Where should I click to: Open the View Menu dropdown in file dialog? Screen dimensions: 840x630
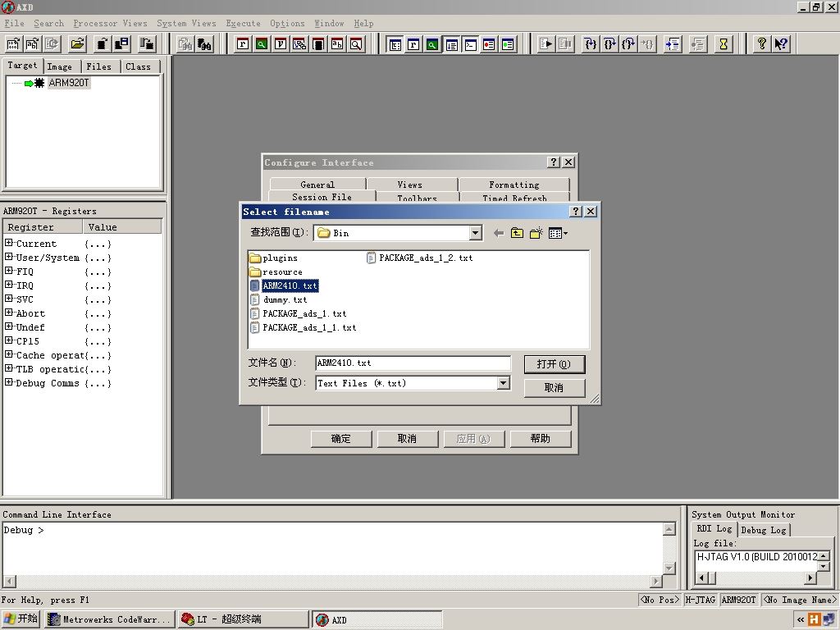pyautogui.click(x=558, y=233)
